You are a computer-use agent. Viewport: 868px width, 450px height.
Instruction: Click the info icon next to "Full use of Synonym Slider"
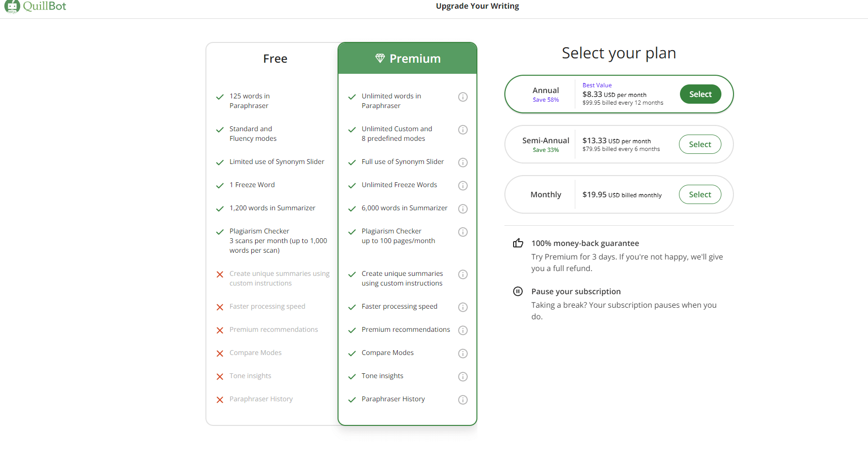(x=462, y=163)
